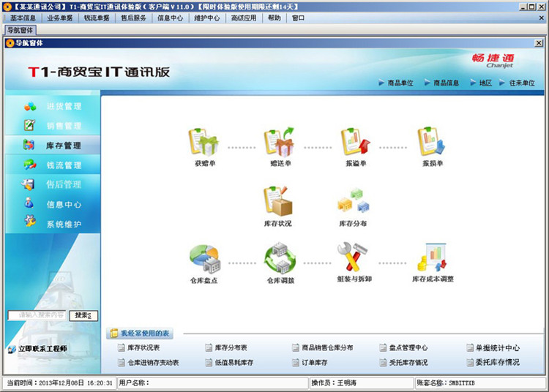This screenshot has height=392, width=549.
Task: Open the 库存成本调整 cost adjustment icon
Action: tap(432, 257)
